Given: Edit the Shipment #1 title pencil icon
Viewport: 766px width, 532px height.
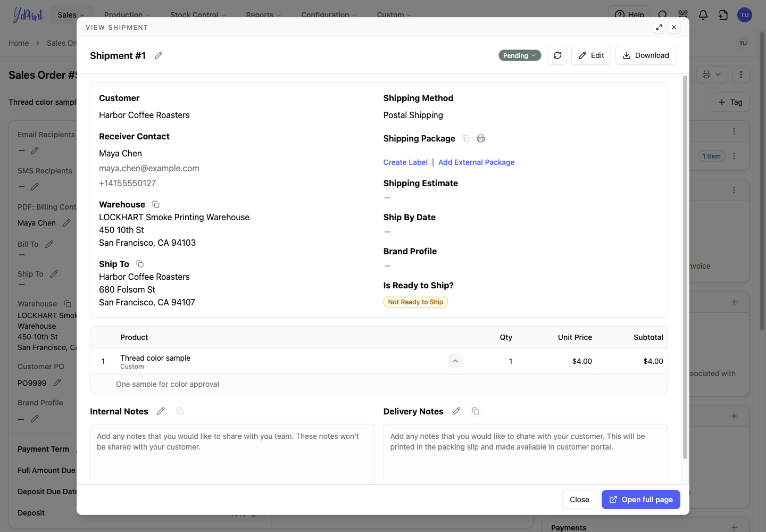Looking at the screenshot, I should point(159,55).
